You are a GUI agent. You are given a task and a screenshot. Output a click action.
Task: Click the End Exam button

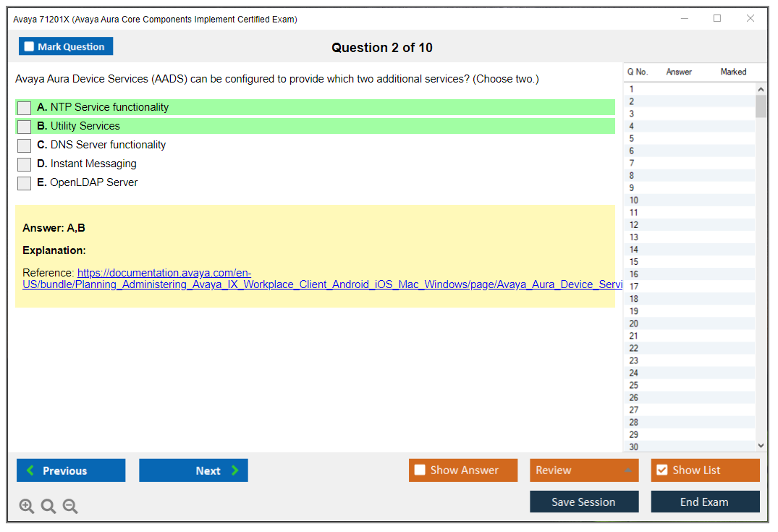(x=705, y=502)
